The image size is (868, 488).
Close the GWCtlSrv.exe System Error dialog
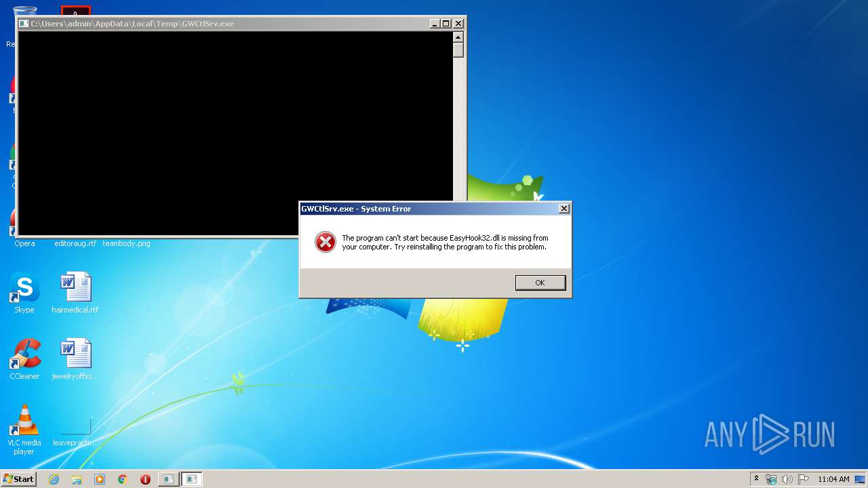(564, 209)
